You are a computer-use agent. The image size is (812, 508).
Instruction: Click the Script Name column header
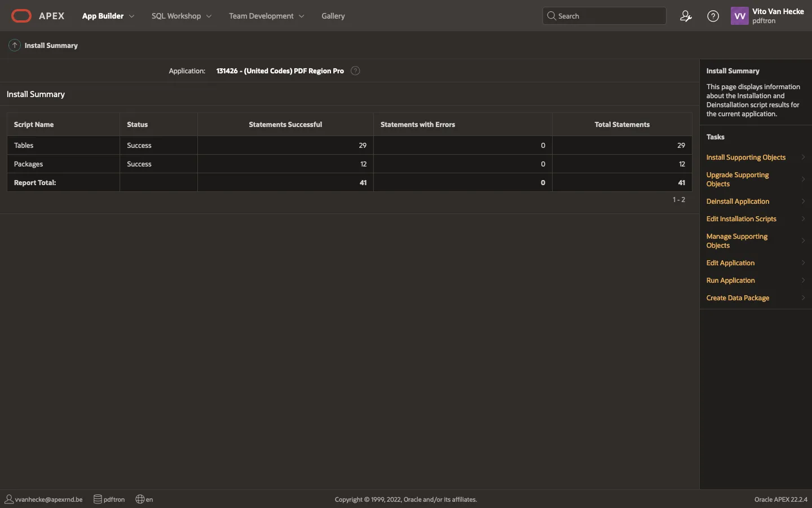tap(34, 124)
